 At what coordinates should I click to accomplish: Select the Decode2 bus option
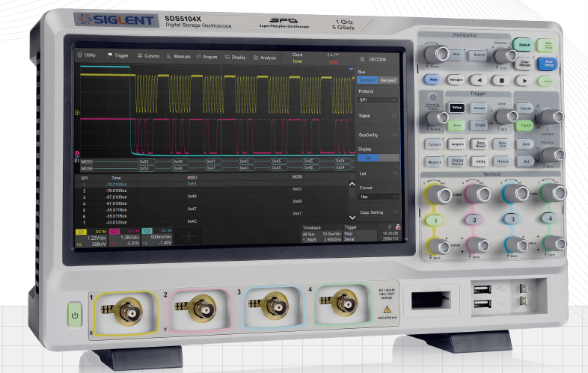(x=388, y=80)
